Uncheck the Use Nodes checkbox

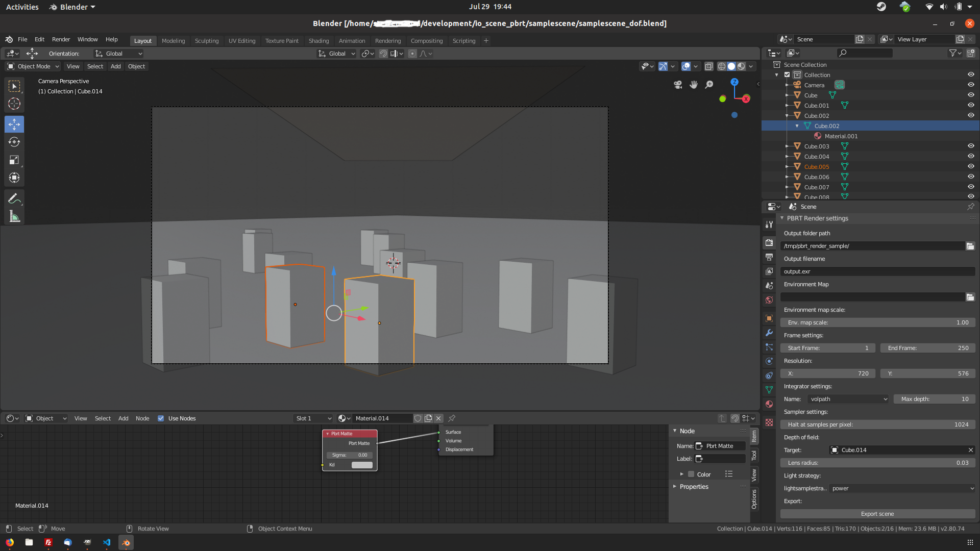click(161, 418)
